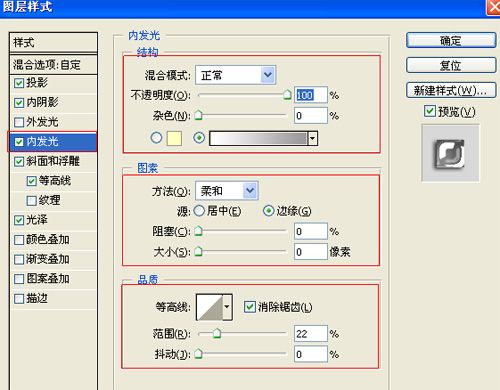The height and width of the screenshot is (390, 500).
Task: Click the style preview thumbnail
Action: [450, 153]
